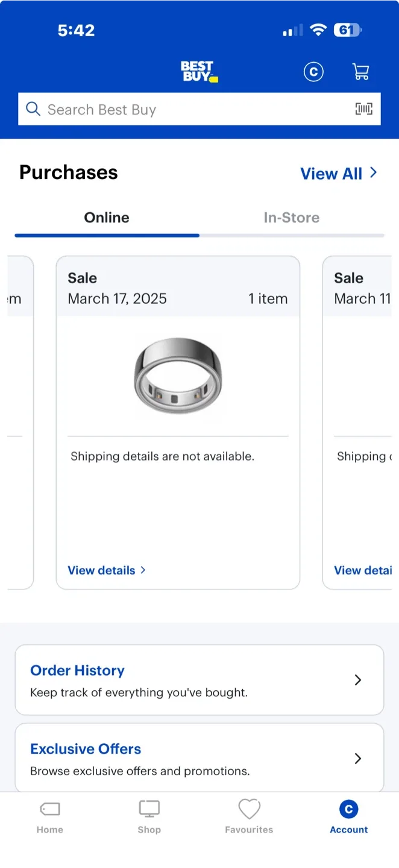Open the barcode scanner in search bar

[x=363, y=109]
